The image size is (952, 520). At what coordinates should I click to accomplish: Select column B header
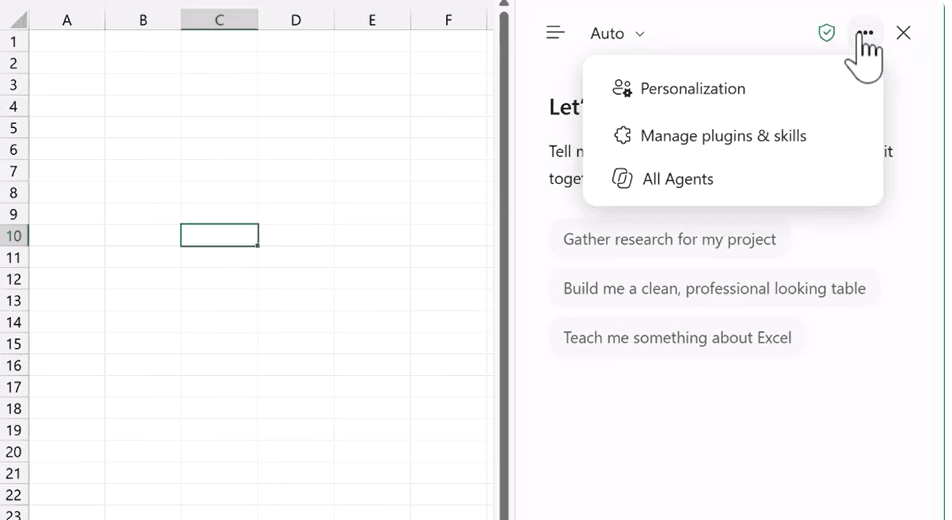143,20
